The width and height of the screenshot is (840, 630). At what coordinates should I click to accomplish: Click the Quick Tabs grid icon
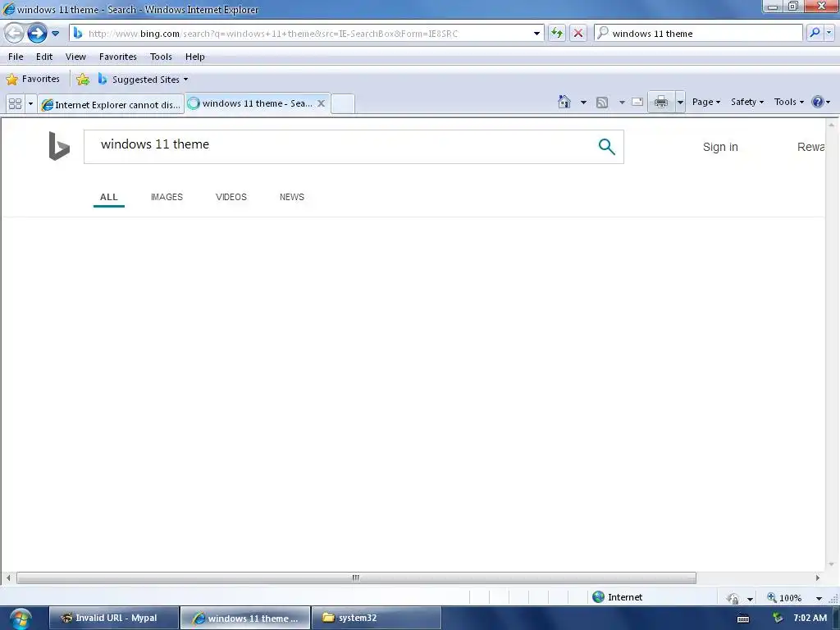tap(15, 104)
